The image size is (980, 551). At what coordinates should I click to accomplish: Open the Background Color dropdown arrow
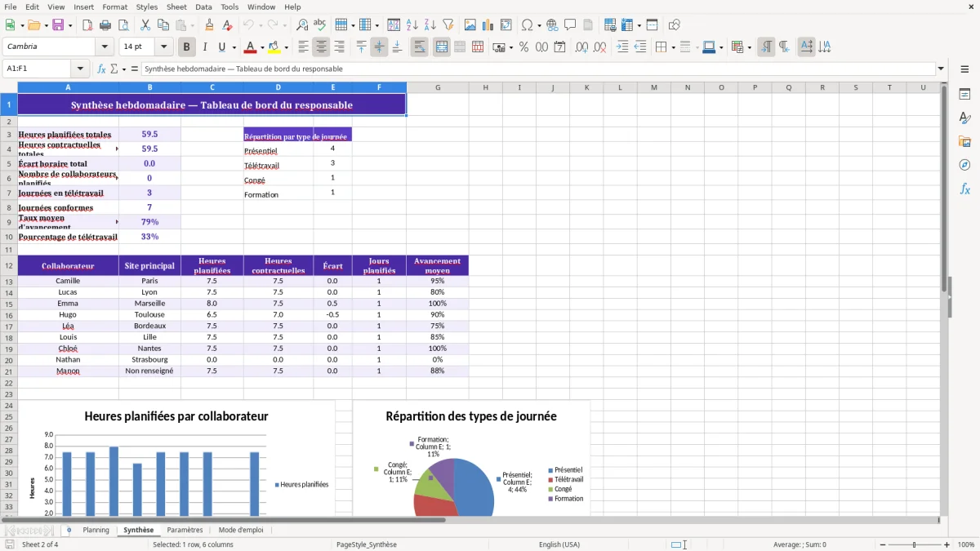(286, 47)
